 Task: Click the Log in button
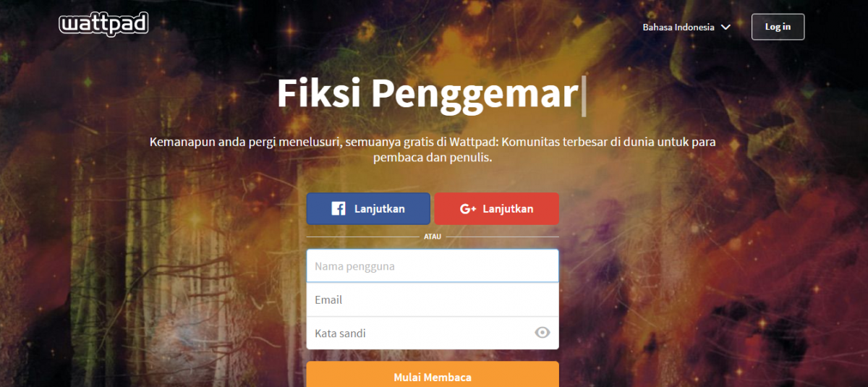tap(778, 27)
